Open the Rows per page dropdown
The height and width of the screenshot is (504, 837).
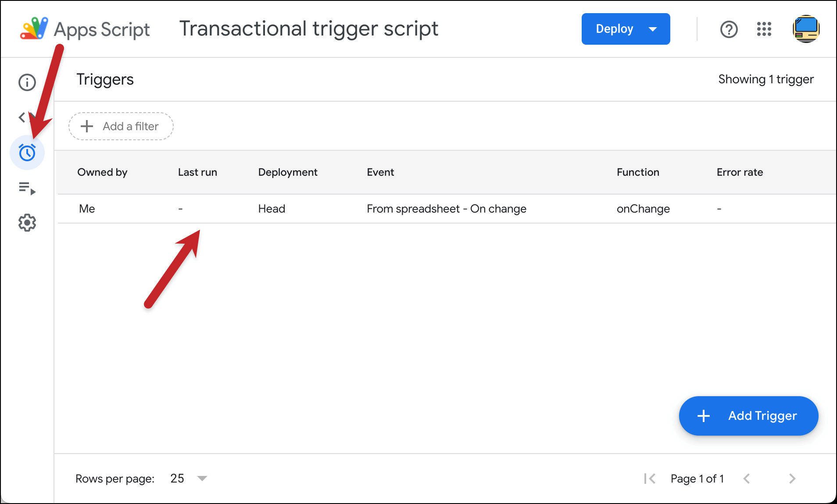pos(189,478)
